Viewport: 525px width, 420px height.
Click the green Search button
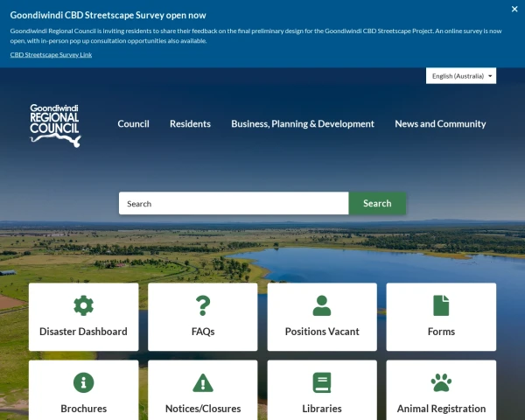(377, 203)
